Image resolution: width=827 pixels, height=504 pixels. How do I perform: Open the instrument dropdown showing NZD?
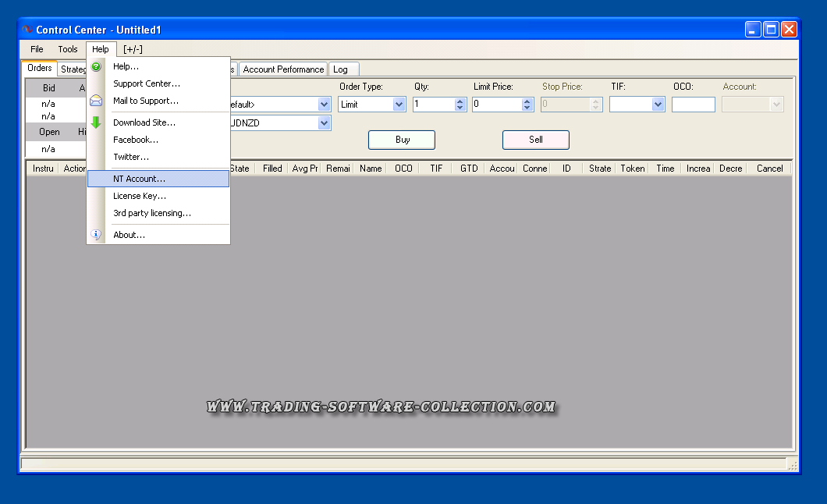324,123
